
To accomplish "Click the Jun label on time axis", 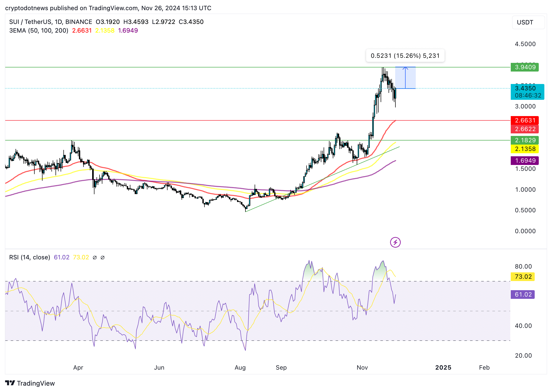I will (159, 368).
